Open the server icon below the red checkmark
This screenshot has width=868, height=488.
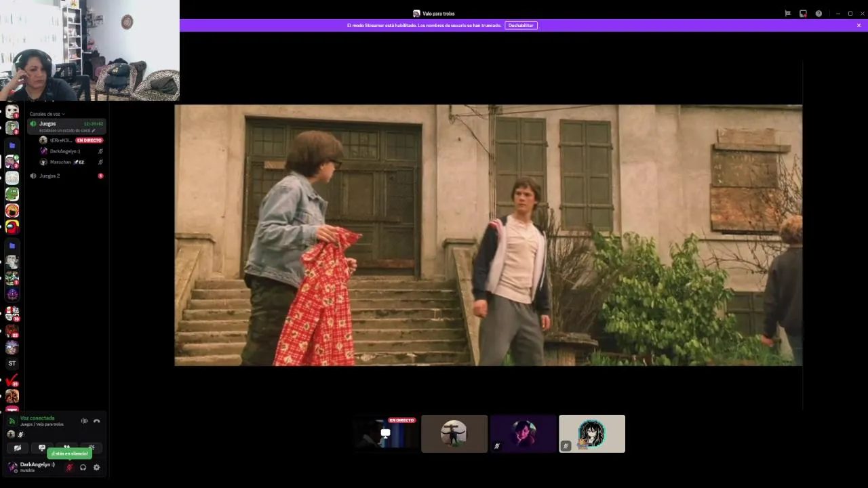click(x=12, y=396)
